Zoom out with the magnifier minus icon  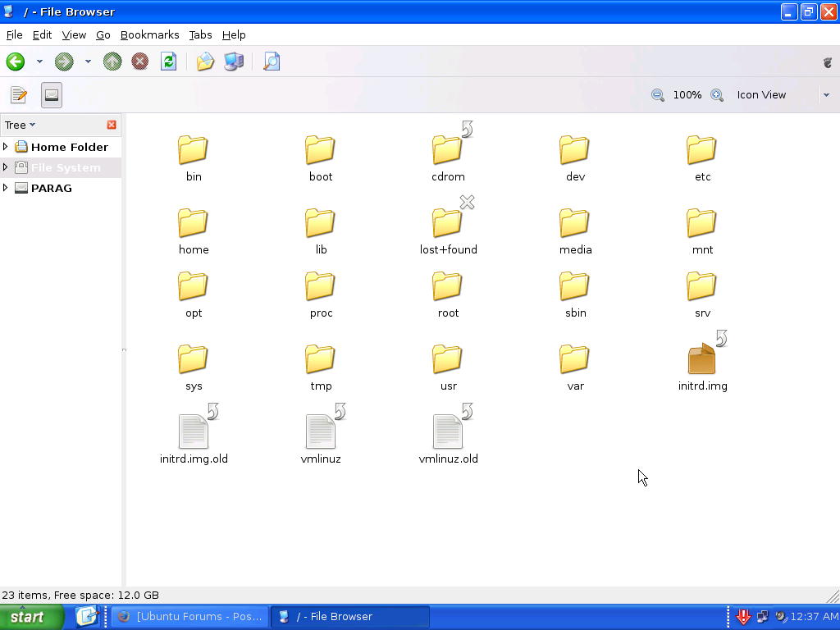(658, 95)
